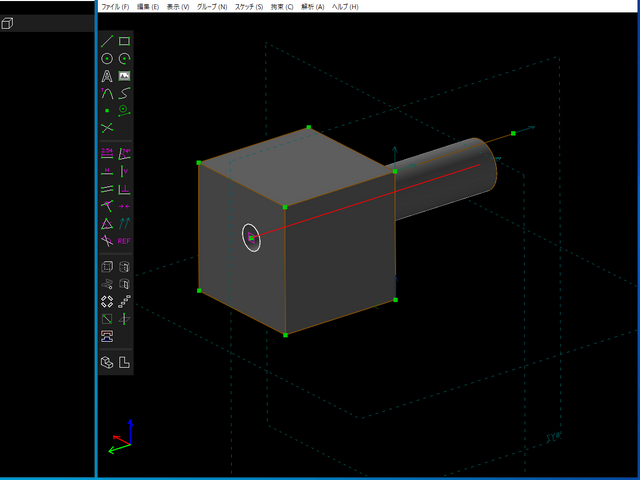Viewport: 640px width, 480px height.
Task: Click the Image insert tool icon
Action: (x=124, y=76)
